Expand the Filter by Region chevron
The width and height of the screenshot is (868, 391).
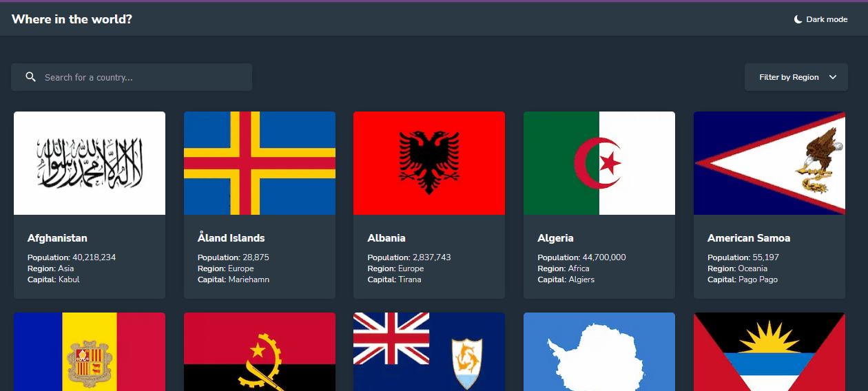(x=833, y=77)
